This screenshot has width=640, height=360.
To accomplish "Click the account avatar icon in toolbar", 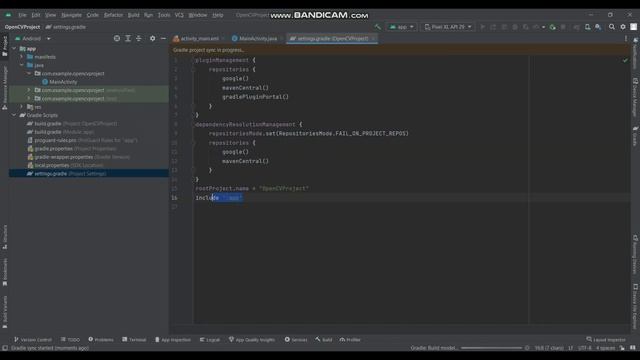I will [x=633, y=27].
